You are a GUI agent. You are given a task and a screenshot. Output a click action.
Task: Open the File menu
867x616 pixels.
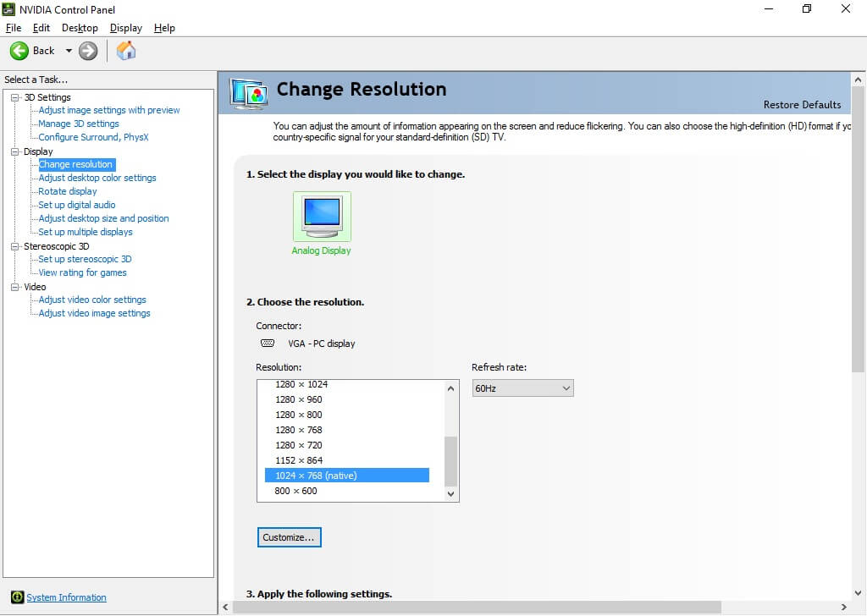coord(14,28)
